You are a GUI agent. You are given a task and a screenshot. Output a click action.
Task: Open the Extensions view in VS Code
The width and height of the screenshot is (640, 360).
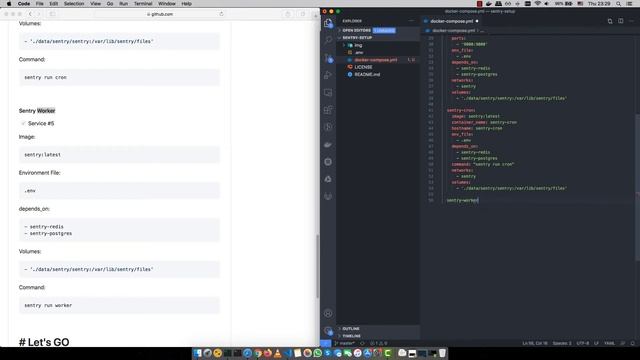coord(328,110)
